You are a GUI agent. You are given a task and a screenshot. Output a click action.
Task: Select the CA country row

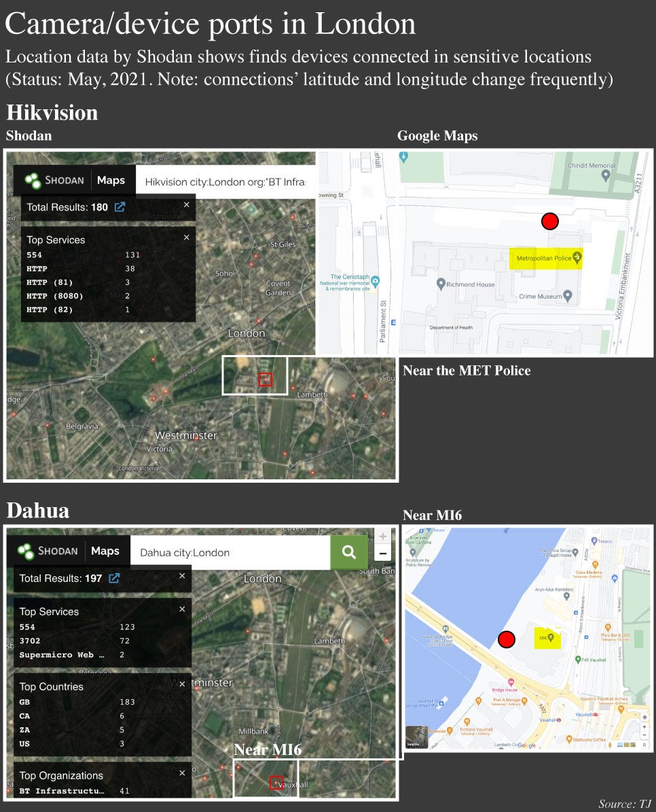[x=73, y=716]
